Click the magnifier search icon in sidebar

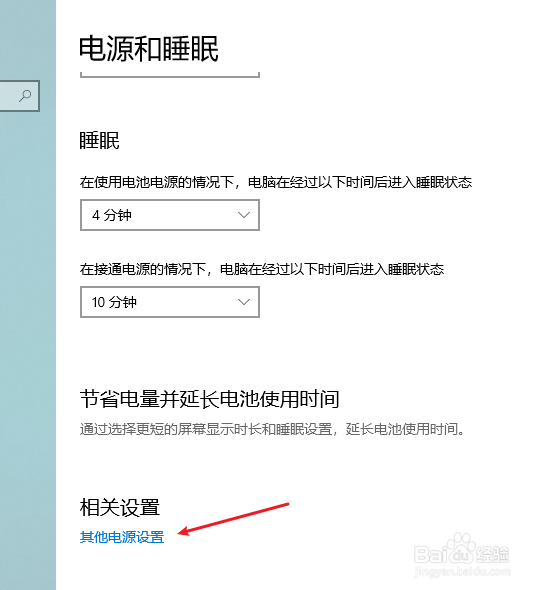pyautogui.click(x=25, y=96)
